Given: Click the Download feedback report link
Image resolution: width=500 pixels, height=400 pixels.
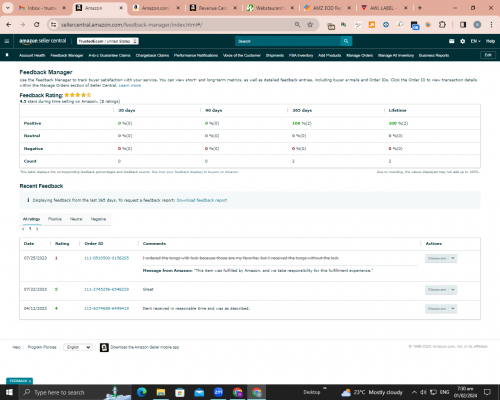Looking at the screenshot, I should (x=202, y=200).
